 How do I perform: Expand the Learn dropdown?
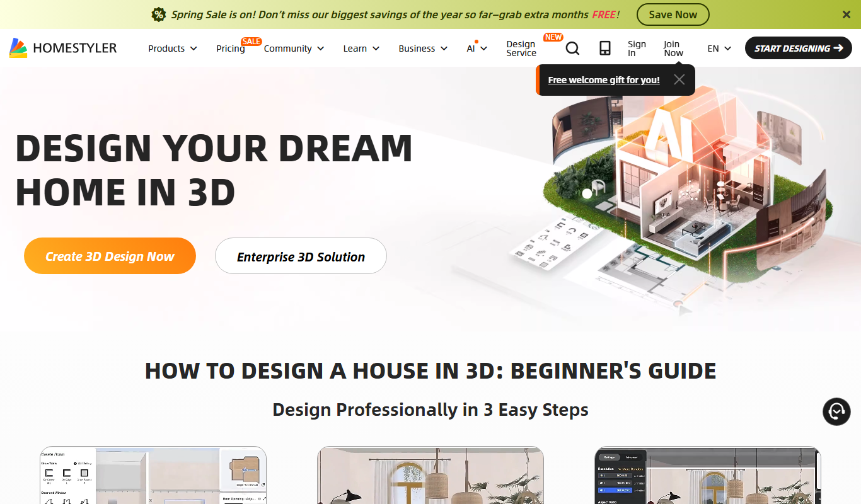pyautogui.click(x=361, y=49)
